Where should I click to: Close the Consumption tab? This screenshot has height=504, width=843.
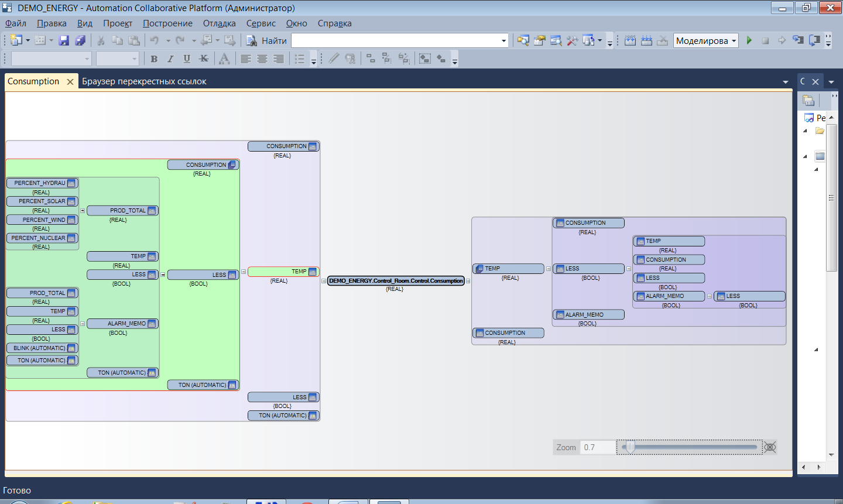(70, 82)
